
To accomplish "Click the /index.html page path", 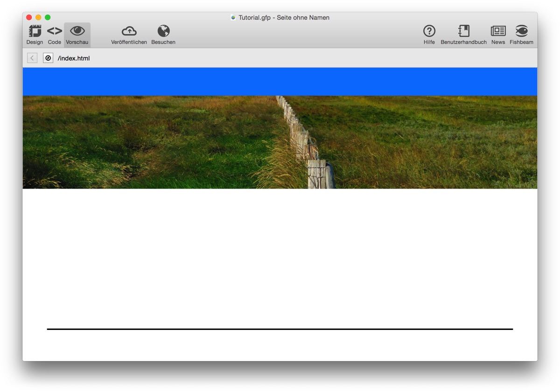I will coord(74,58).
